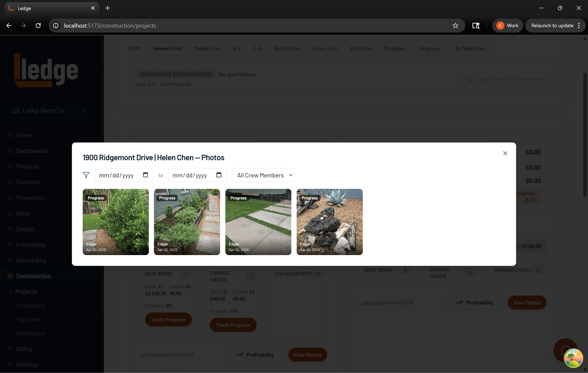Sort by Newest First
588x373 pixels.
[x=167, y=49]
